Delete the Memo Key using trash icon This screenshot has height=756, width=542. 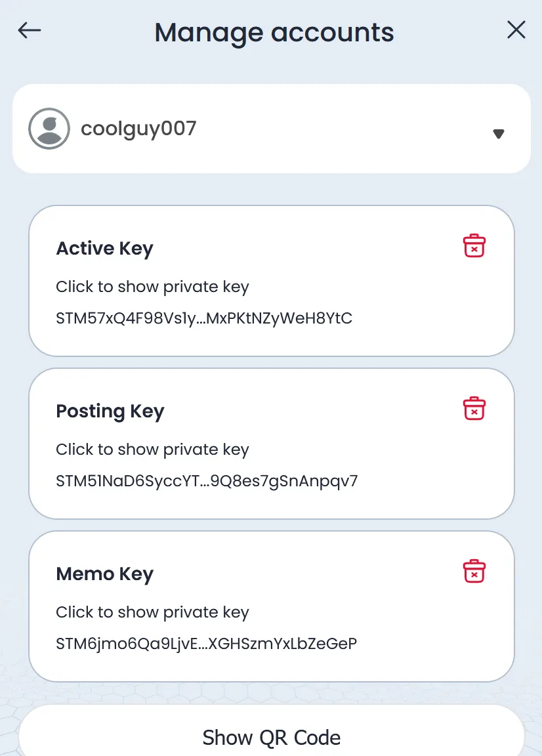pyautogui.click(x=474, y=572)
